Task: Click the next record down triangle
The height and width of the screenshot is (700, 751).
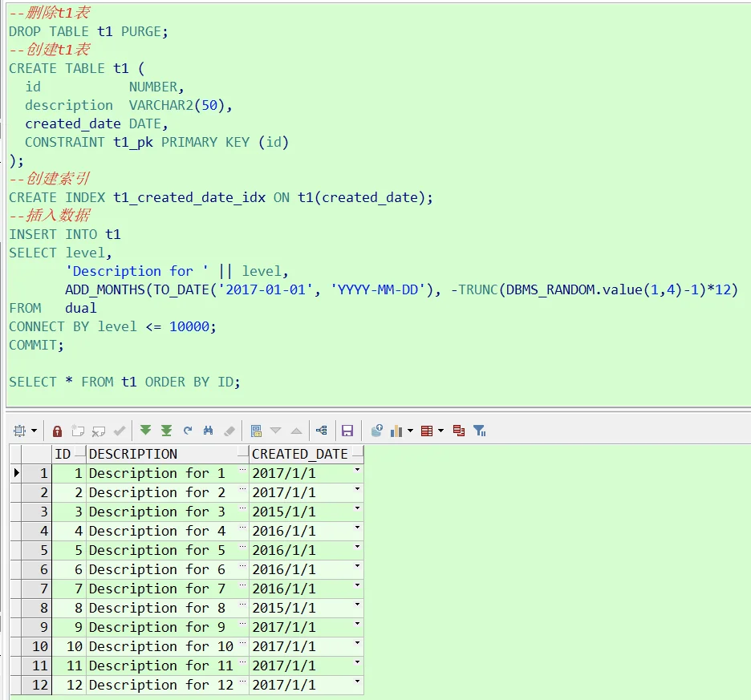Action: [x=276, y=431]
